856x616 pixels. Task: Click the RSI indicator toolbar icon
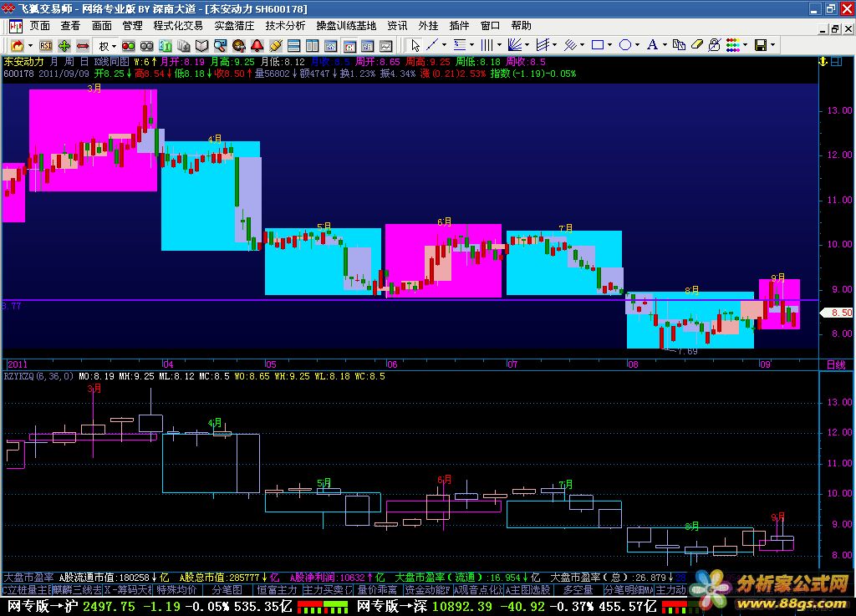coord(46,45)
